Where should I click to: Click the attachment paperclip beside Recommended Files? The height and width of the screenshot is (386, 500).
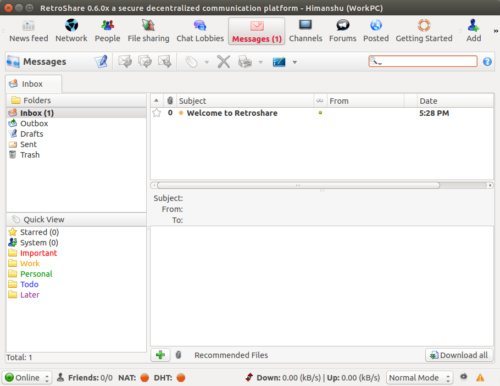(178, 355)
